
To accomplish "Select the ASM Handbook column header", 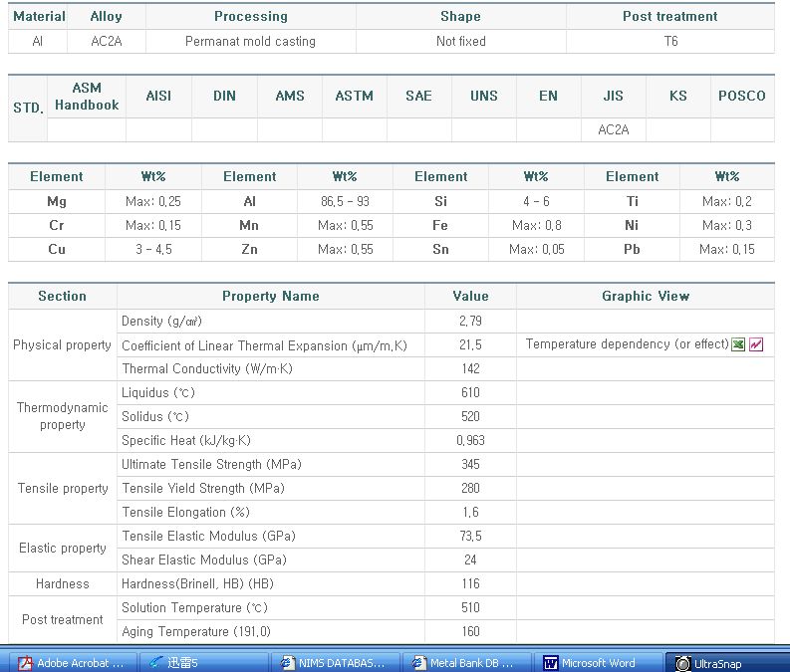I will pyautogui.click(x=87, y=97).
